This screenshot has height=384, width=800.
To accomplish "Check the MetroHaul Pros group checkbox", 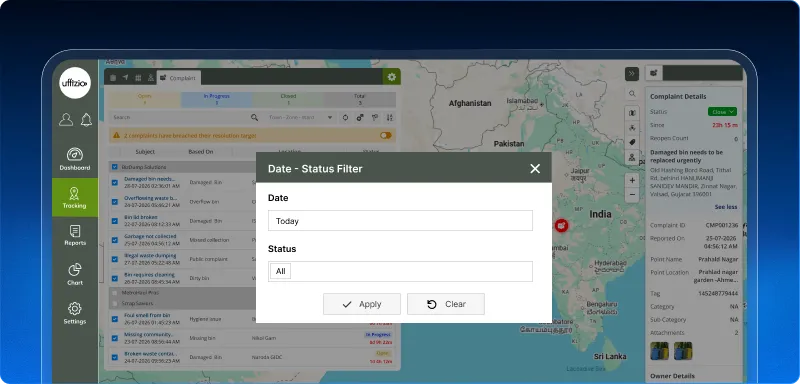I will pyautogui.click(x=115, y=293).
